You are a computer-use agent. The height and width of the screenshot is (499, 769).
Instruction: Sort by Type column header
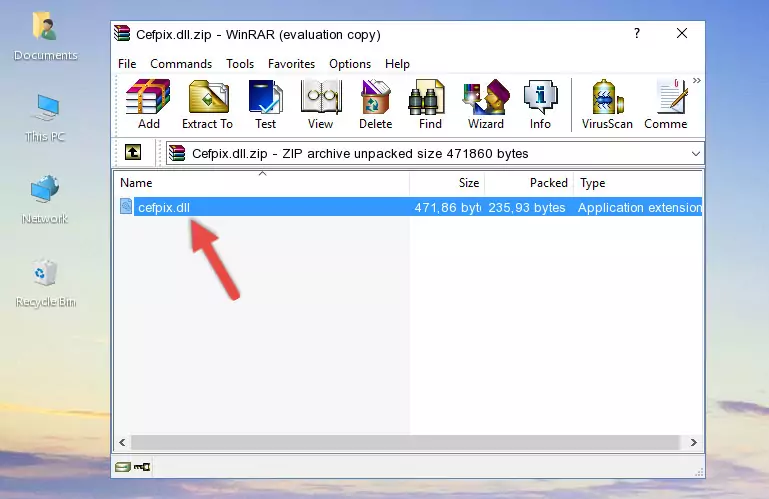pyautogui.click(x=638, y=183)
